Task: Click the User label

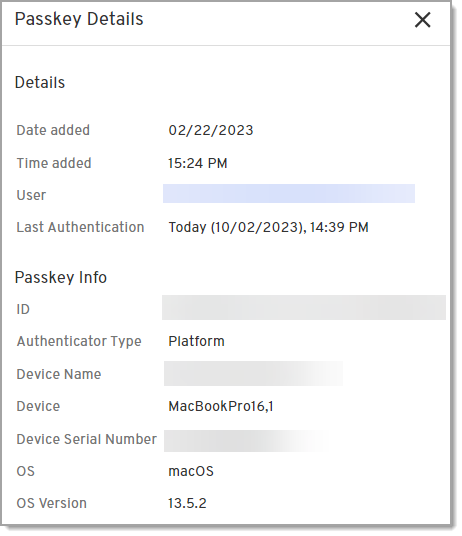Action: point(31,195)
